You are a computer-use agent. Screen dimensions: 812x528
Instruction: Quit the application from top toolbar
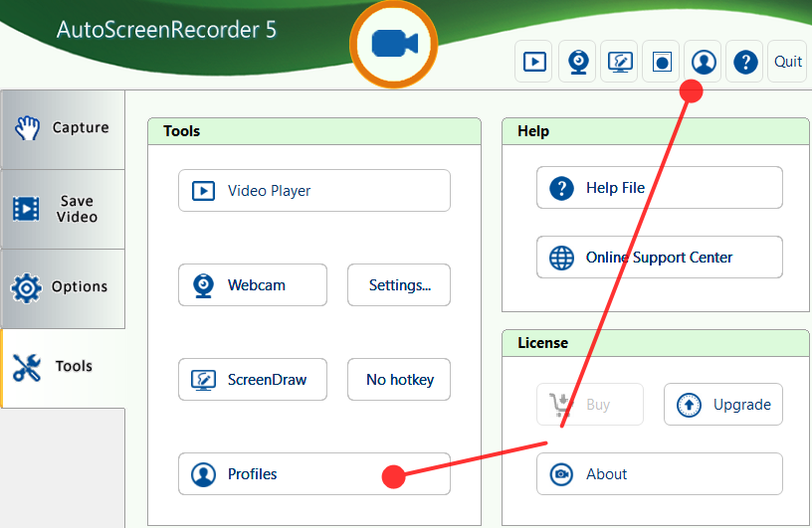788,62
